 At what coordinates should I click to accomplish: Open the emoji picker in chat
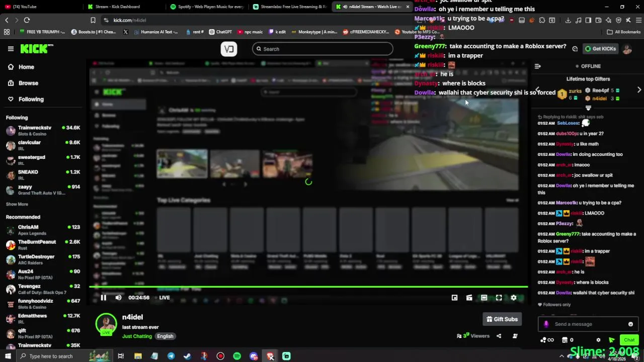pos(630,324)
